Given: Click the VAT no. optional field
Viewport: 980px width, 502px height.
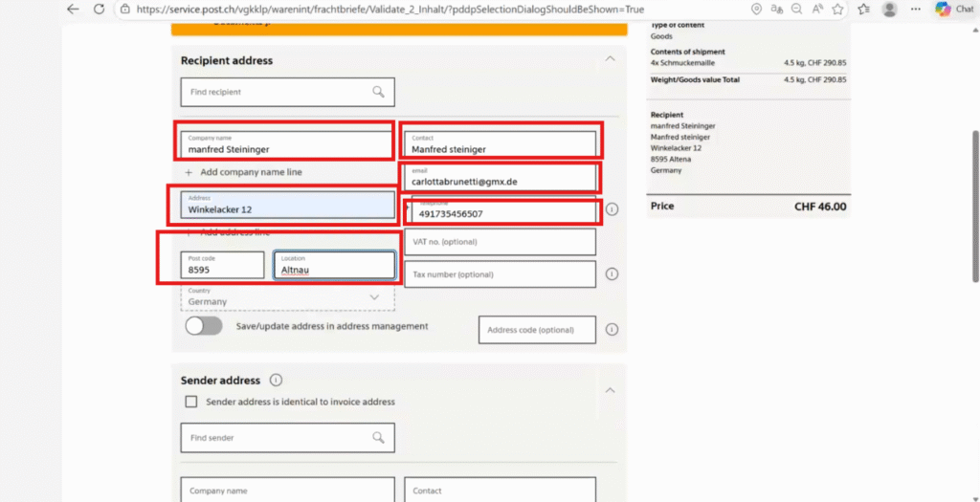Looking at the screenshot, I should coord(500,242).
